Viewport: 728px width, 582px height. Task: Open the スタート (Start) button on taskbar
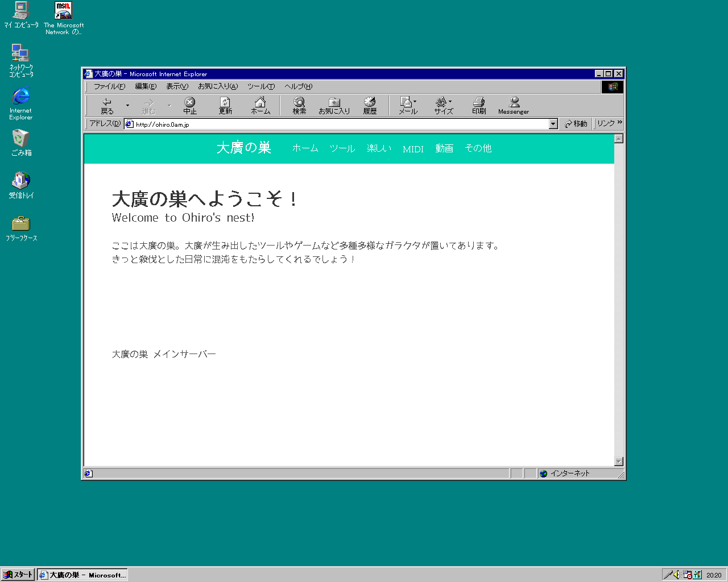click(x=18, y=575)
